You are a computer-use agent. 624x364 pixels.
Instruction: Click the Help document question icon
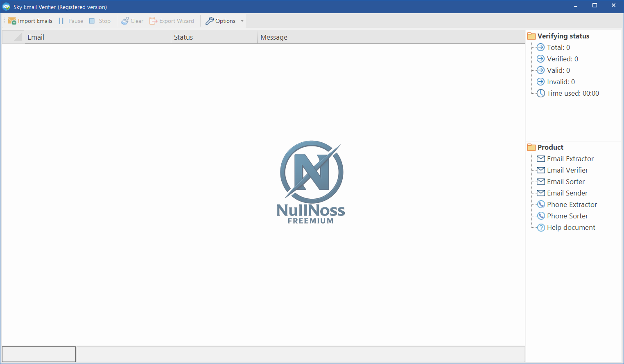coord(541,227)
